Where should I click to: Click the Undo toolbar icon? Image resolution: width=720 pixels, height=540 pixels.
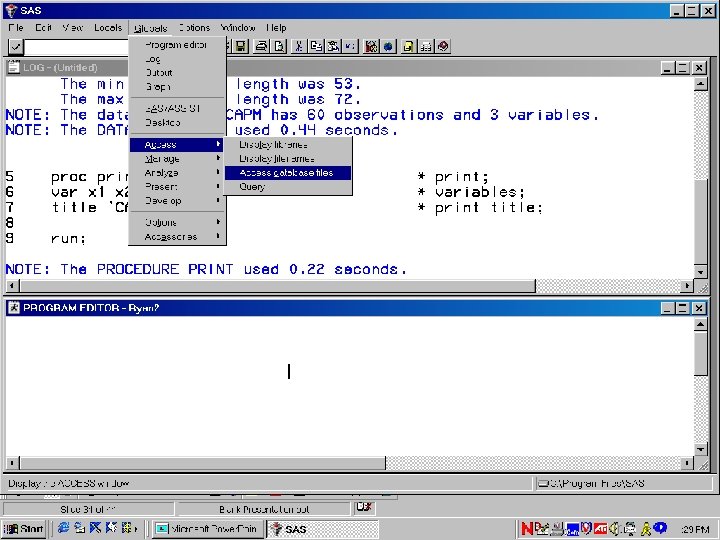350,46
